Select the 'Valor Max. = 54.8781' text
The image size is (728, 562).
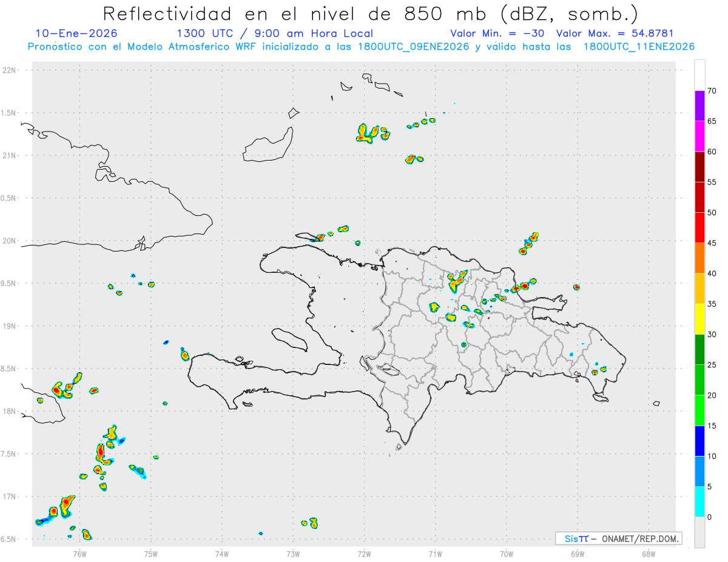615,33
